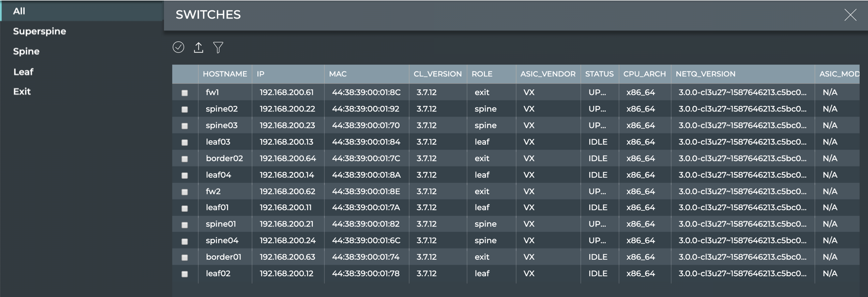Sort table by STATUS column
The width and height of the screenshot is (868, 297).
[x=599, y=74]
